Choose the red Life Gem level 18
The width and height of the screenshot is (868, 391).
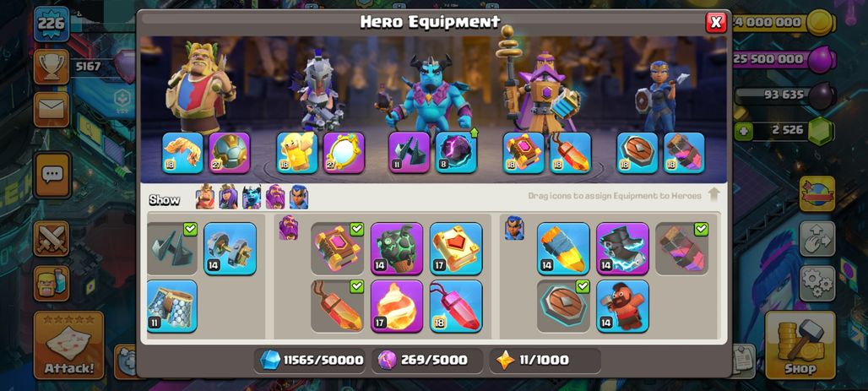pyautogui.click(x=456, y=306)
